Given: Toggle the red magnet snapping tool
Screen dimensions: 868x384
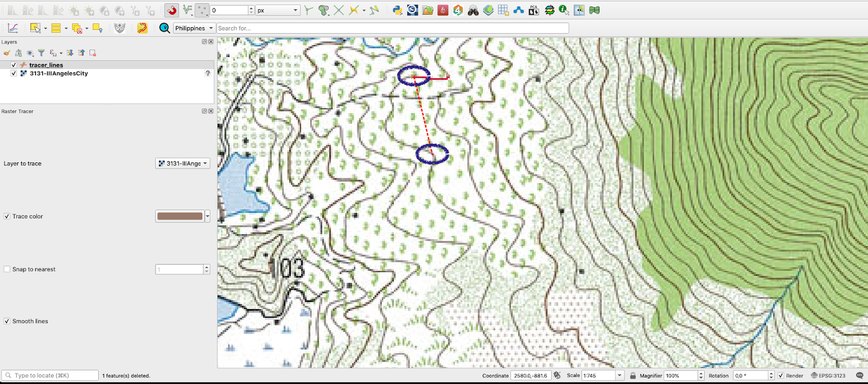Looking at the screenshot, I should 172,10.
